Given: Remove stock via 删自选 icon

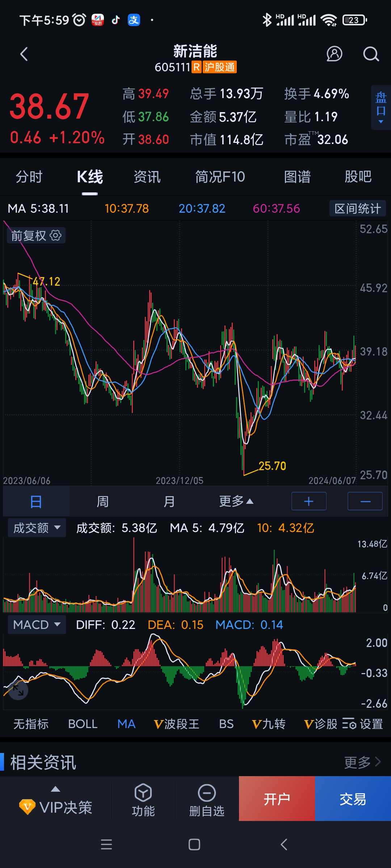Looking at the screenshot, I should tap(207, 793).
